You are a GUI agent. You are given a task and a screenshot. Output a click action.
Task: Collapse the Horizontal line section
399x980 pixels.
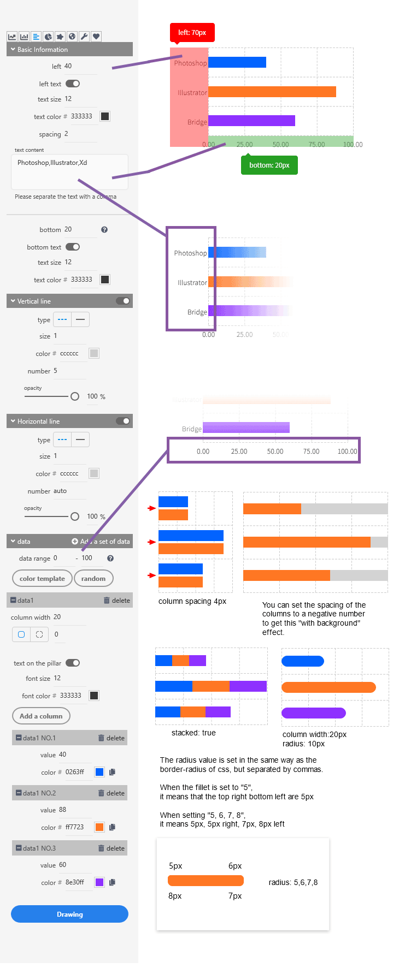point(13,421)
